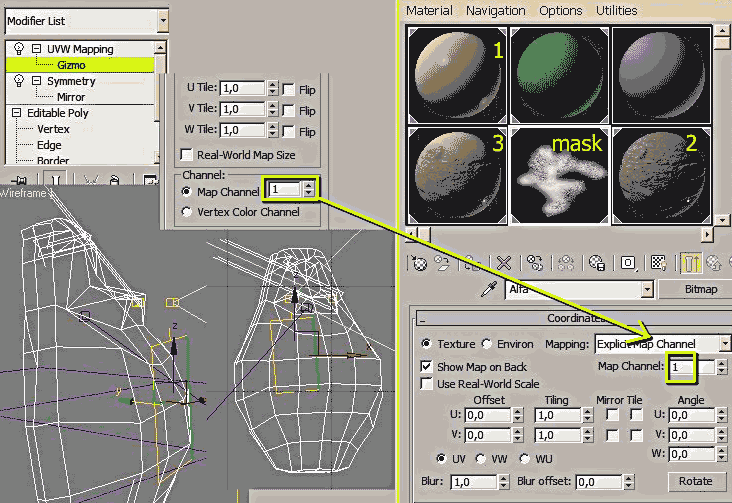
Task: Toggle material Show End Result icon
Action: [690, 263]
